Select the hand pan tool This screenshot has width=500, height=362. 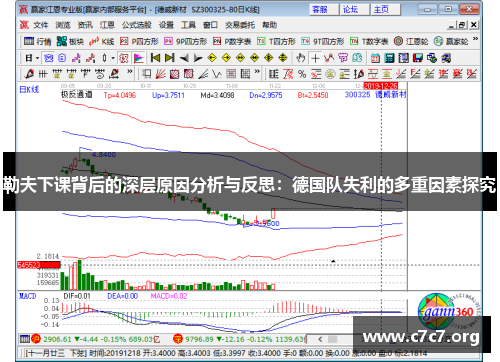[x=301, y=58]
